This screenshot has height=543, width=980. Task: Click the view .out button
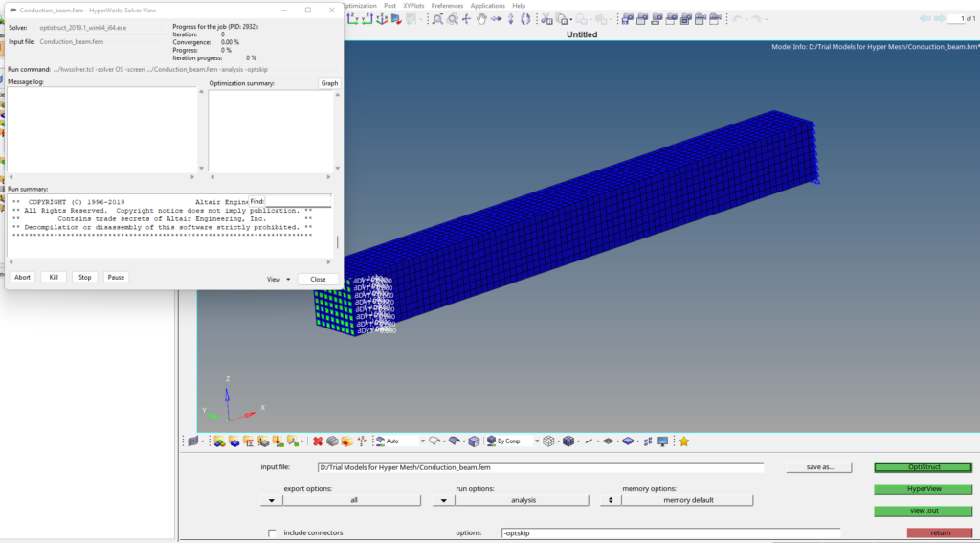coord(924,511)
